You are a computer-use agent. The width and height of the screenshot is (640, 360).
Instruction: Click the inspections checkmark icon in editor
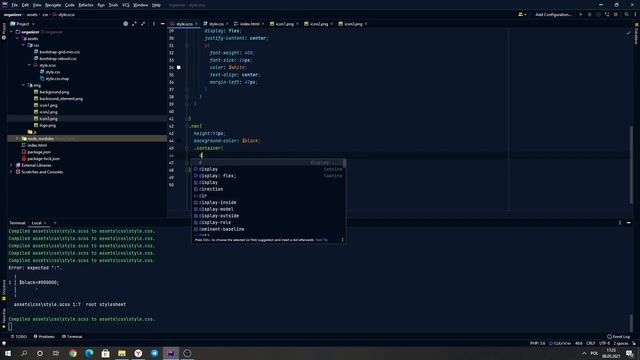tap(628, 33)
